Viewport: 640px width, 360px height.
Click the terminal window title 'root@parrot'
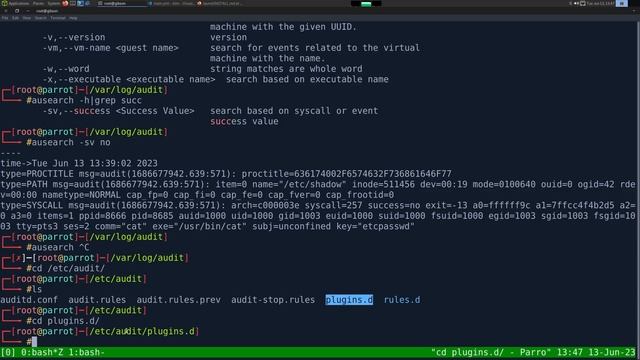point(47,11)
